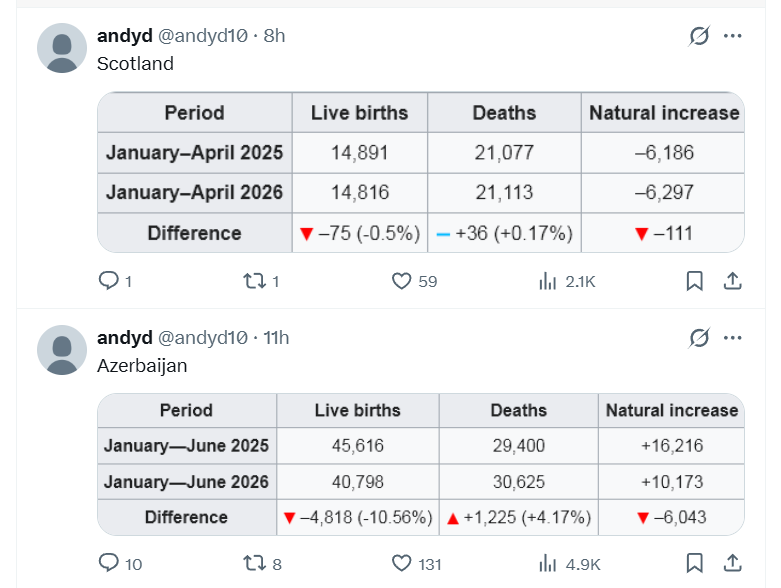781x588 pixels.
Task: Click the 11h timestamp on the Azerbaijan post
Action: (x=276, y=338)
